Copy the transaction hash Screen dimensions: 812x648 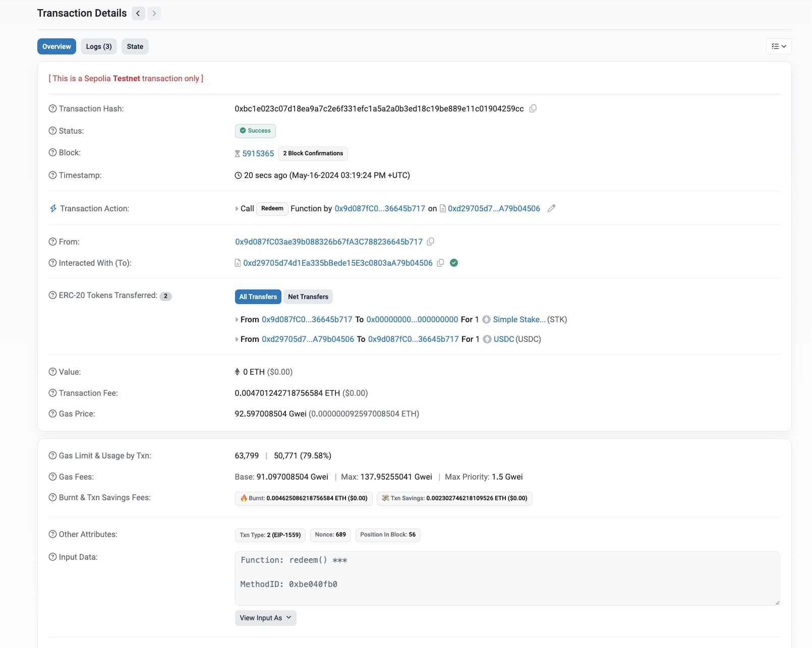[x=534, y=108]
